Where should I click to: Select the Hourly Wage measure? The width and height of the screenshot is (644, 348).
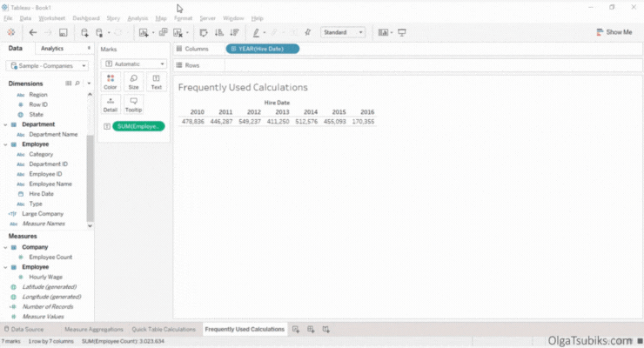45,277
